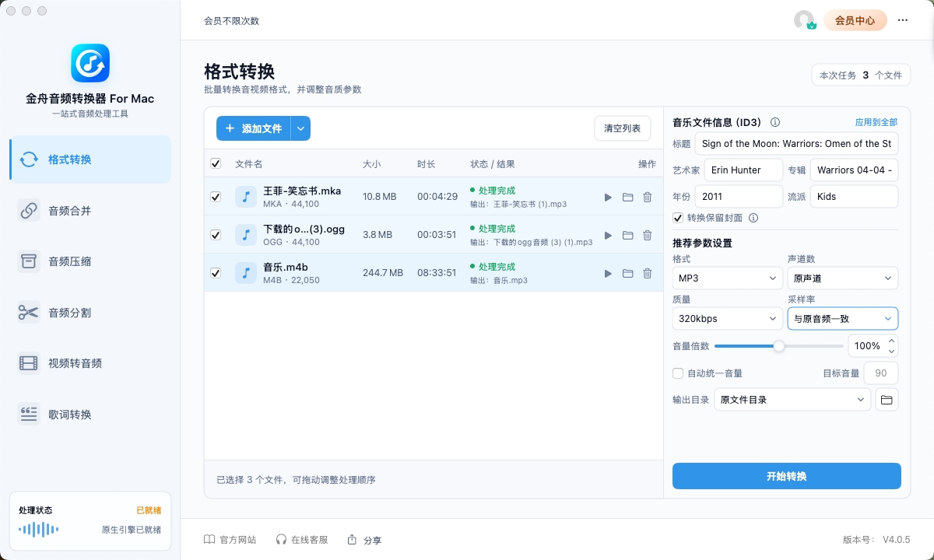
Task: Uncheck the 下载的o...(3).ogg row checkbox
Action: tap(216, 235)
